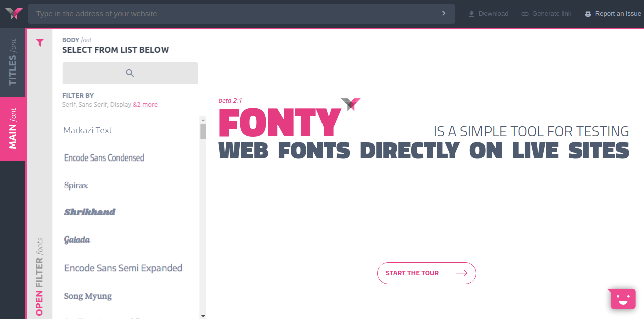The width and height of the screenshot is (644, 319).
Task: Submit address with the arrow chevron
Action: click(x=444, y=13)
